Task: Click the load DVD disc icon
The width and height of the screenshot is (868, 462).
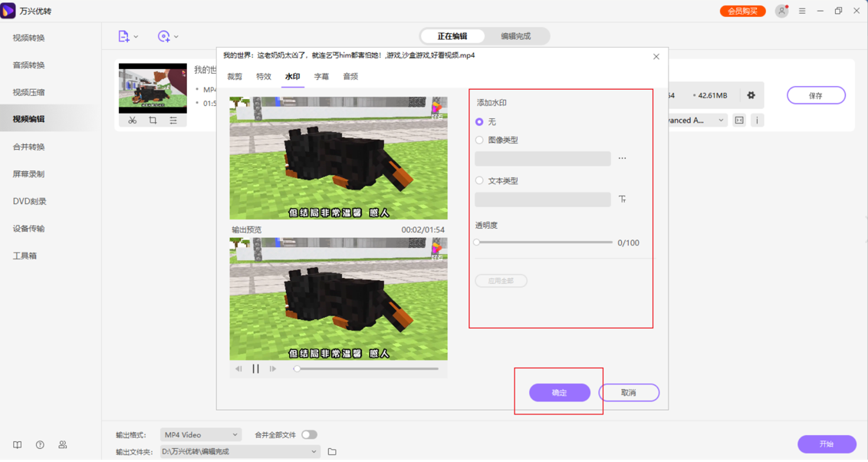Action: [164, 37]
